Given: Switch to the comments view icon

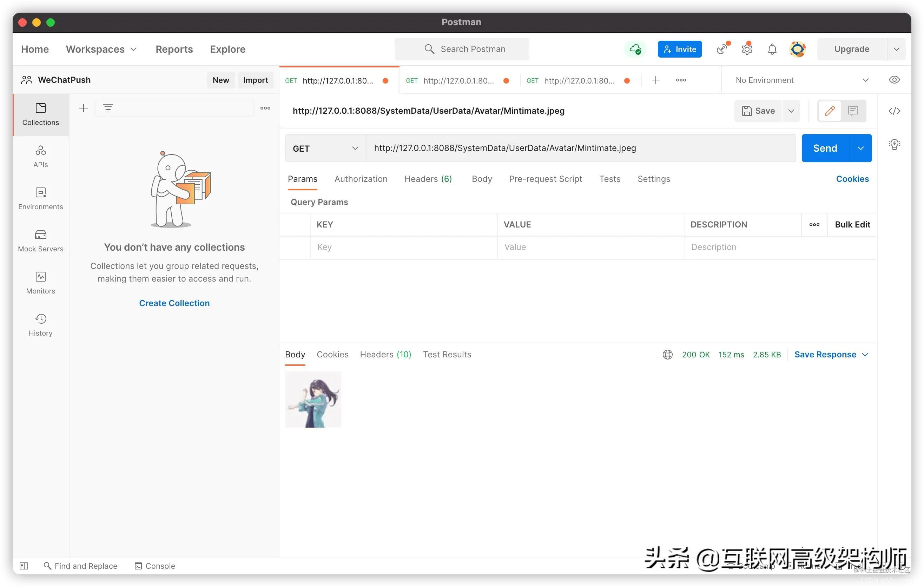Looking at the screenshot, I should coord(853,111).
